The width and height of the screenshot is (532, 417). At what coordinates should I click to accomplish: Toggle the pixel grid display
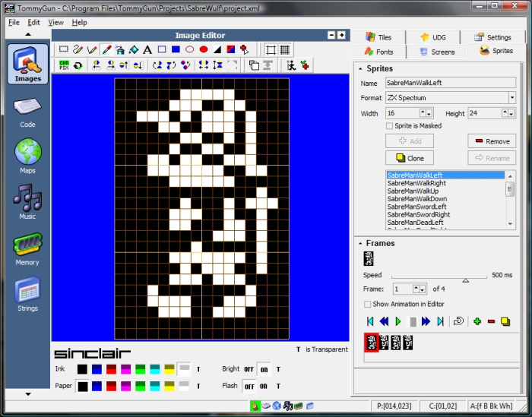coord(285,50)
